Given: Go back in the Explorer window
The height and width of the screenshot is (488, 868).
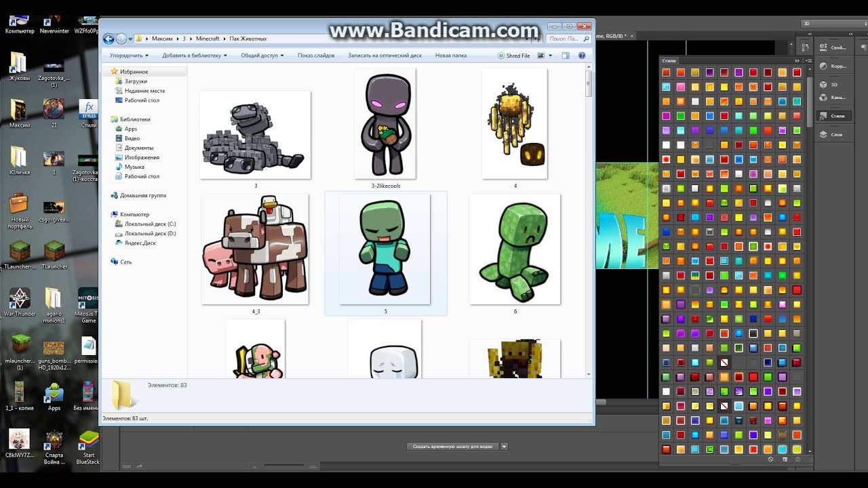Looking at the screenshot, I should 110,39.
